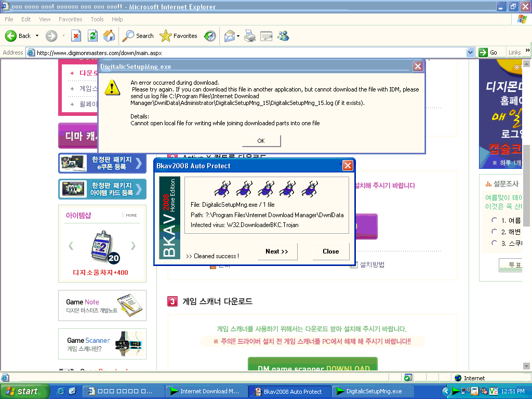Click the MORE link in 아이템샵

(131, 215)
